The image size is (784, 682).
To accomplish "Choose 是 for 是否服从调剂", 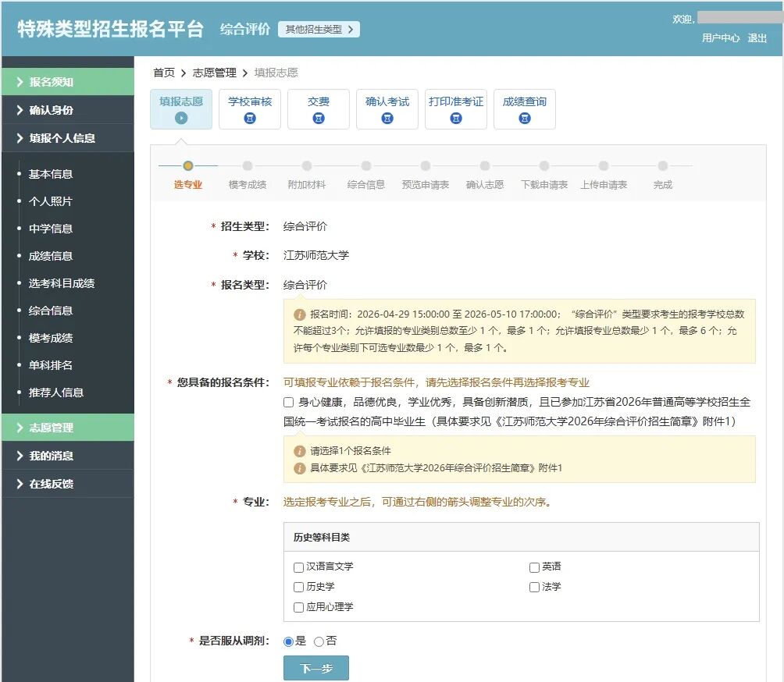I will [x=288, y=641].
